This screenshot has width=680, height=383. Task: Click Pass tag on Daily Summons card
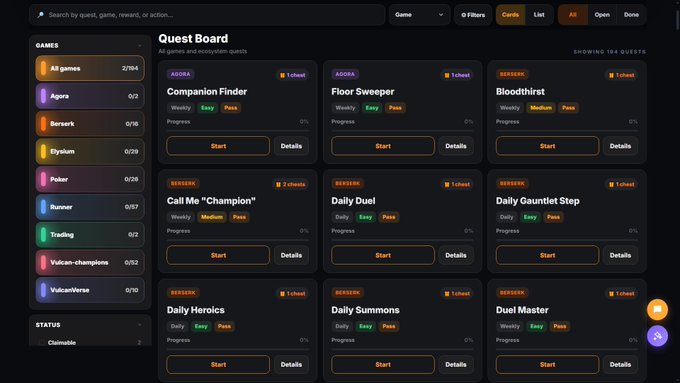click(x=389, y=326)
